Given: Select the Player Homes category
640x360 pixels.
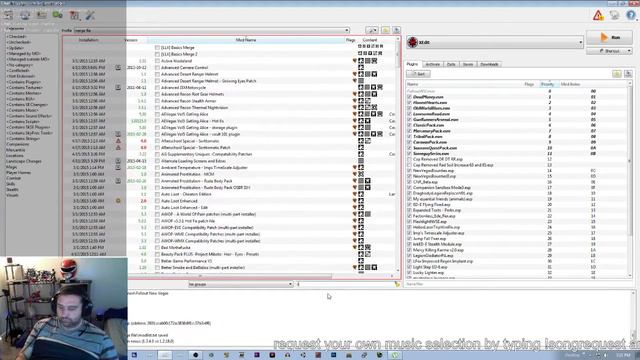Looking at the screenshot, I should (x=18, y=173).
